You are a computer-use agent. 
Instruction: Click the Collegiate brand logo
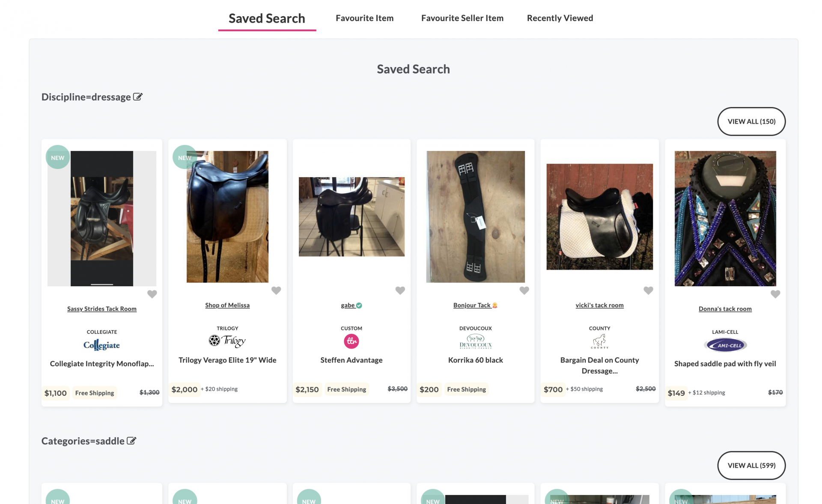click(x=101, y=345)
